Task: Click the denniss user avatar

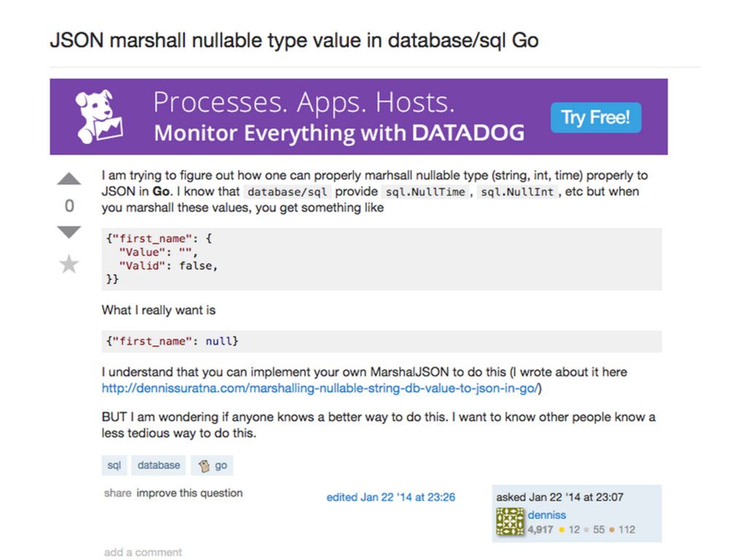Action: point(510,522)
